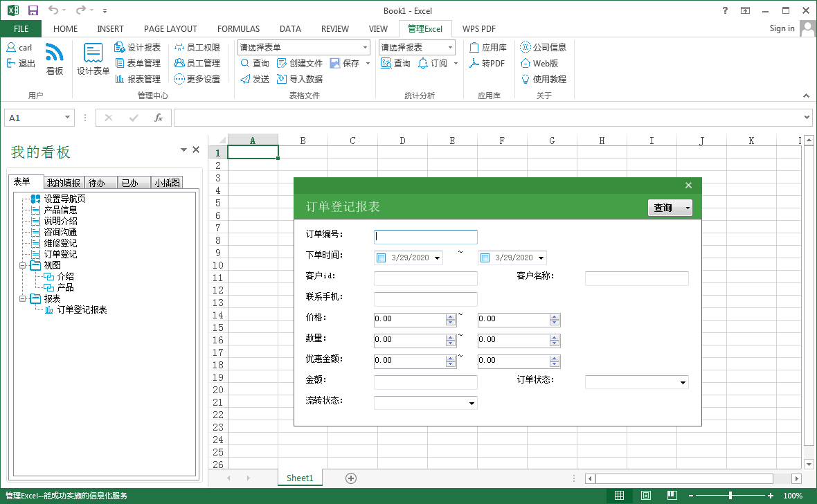Open 使用教程 tutorial
This screenshot has width=817, height=504.
point(543,79)
